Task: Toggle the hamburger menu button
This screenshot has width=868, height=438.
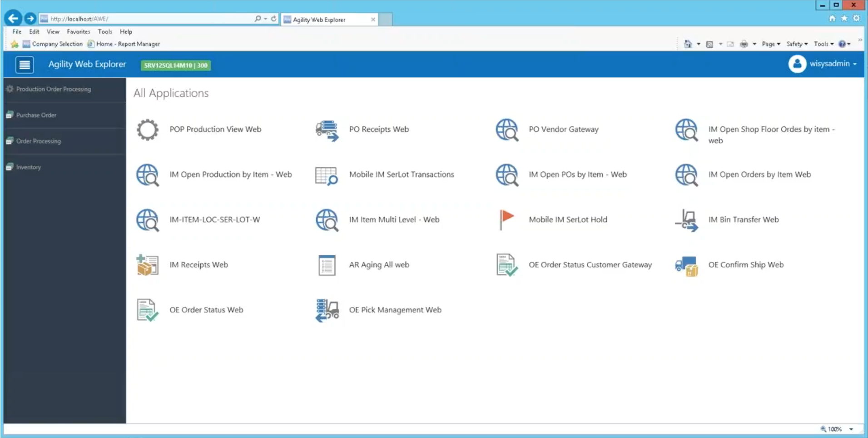Action: point(25,65)
